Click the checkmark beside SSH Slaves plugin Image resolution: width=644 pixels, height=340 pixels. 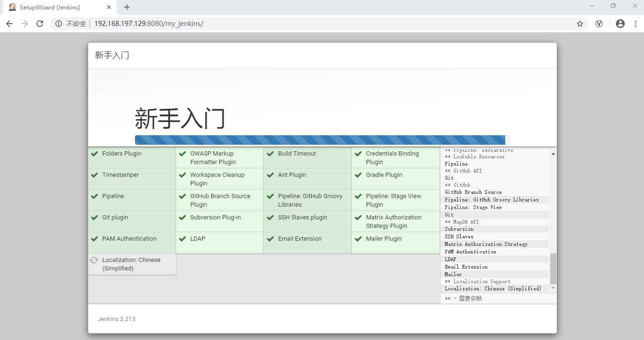click(x=270, y=218)
